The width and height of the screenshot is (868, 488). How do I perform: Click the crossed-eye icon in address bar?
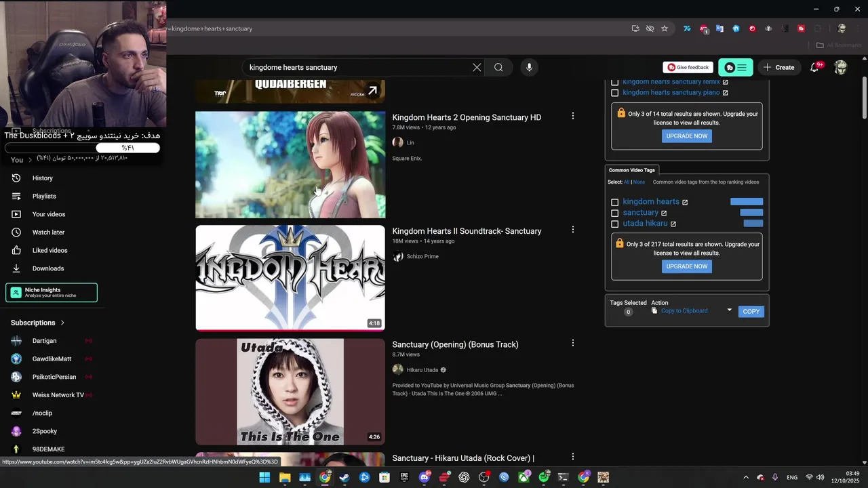[x=650, y=28]
